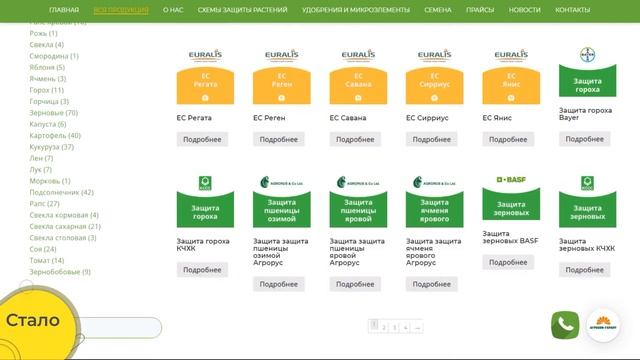Screen dimensions: 640x360
Task: Open the ЕС Савана product image
Action: 358,76
